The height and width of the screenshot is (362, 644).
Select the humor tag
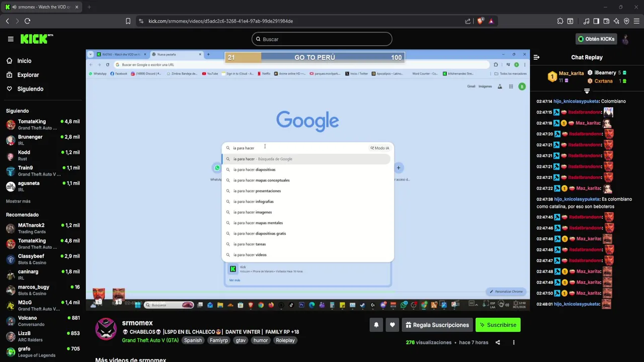pos(261,340)
